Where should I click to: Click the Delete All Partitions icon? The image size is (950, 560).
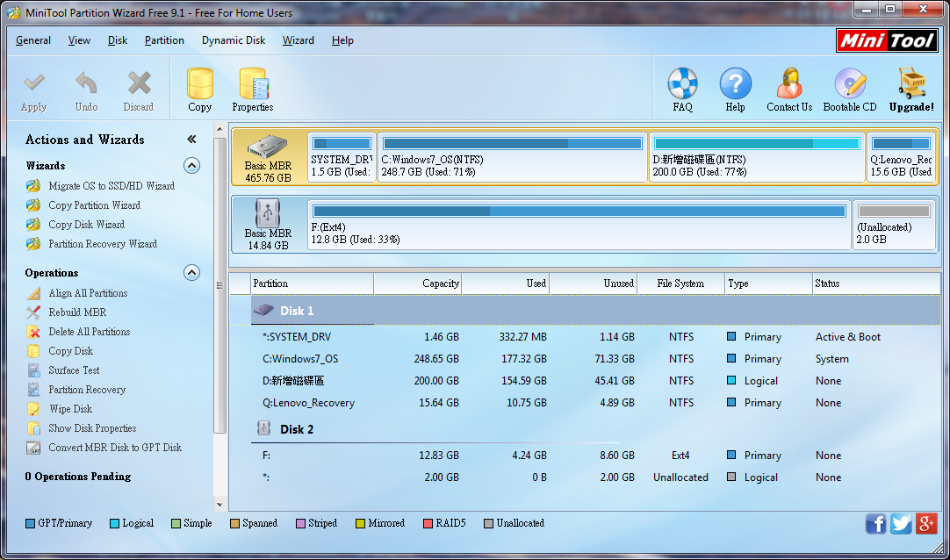pos(33,332)
